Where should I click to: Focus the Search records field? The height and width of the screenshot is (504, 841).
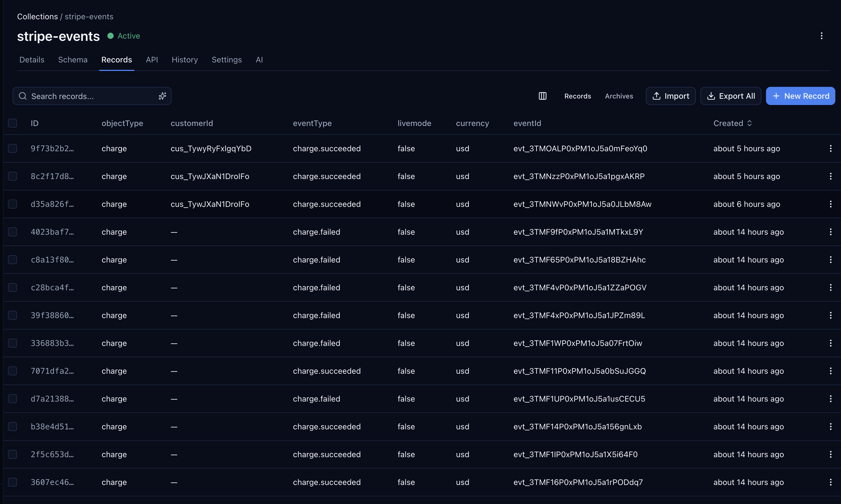tap(88, 96)
